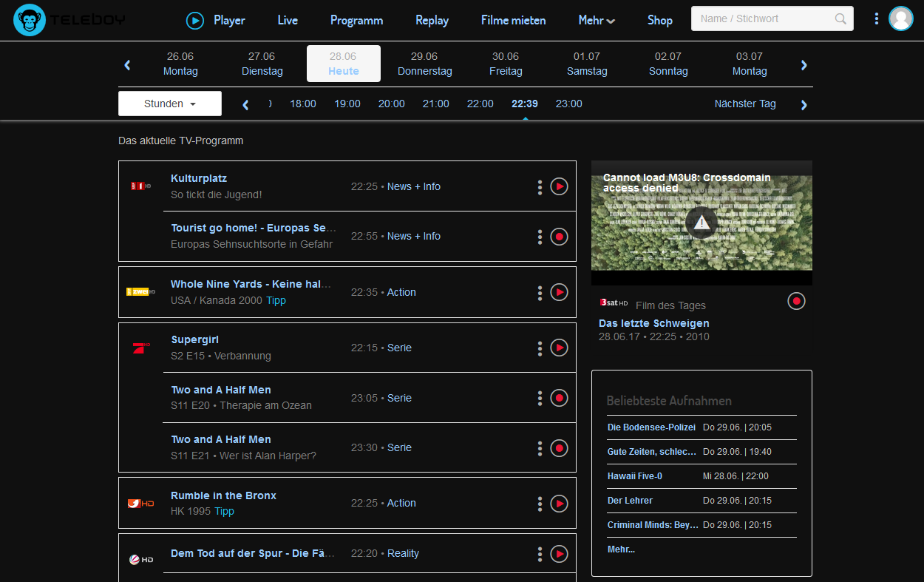Open more options for Wer ist Alan Harper?
The image size is (924, 582).
pos(540,448)
